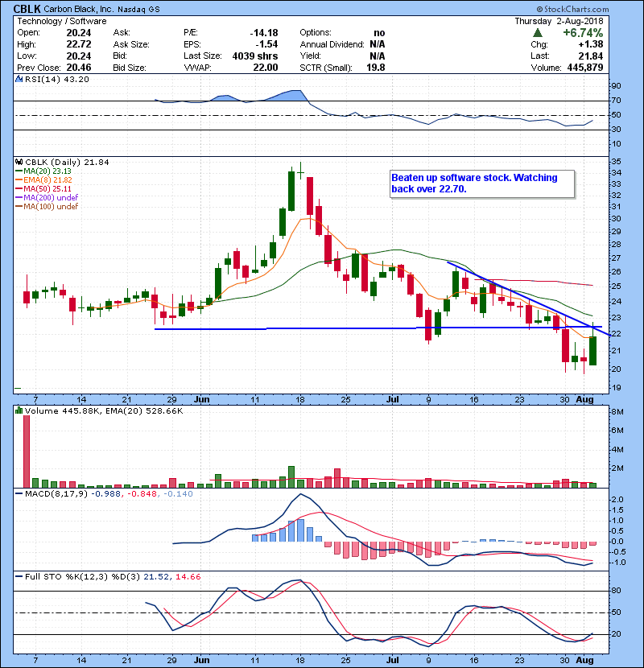Select the VWAP 22.00 value

(266, 68)
